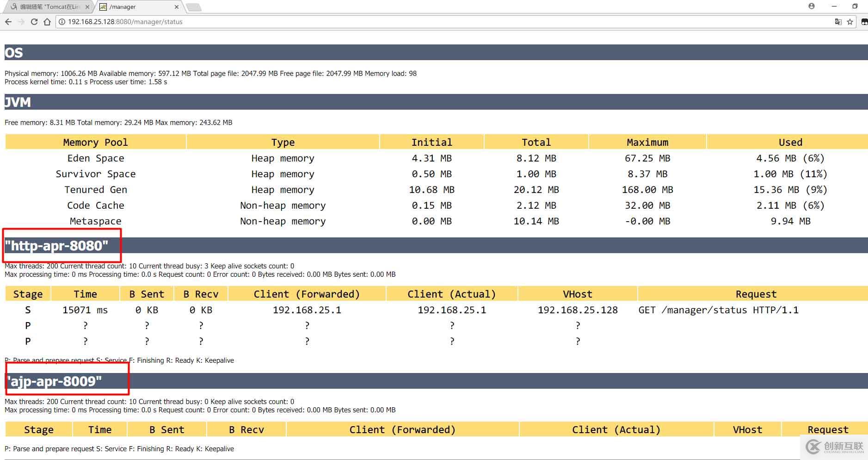868x460 pixels.
Task: Click the translate page icon
Action: [x=838, y=22]
